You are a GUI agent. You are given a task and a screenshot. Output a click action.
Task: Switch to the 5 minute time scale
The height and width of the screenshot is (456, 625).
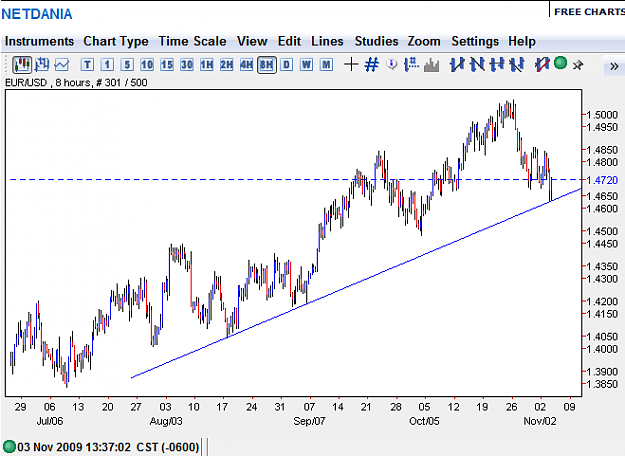coord(127,65)
